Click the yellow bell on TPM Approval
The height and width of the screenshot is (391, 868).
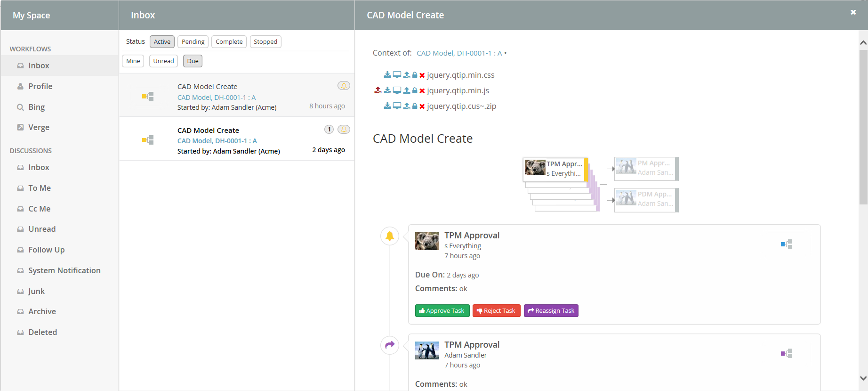click(x=390, y=236)
